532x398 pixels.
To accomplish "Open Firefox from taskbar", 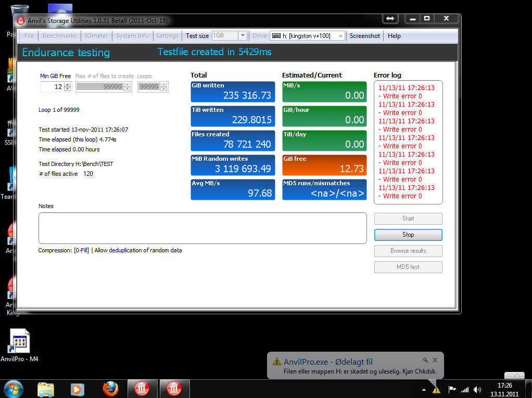I will [x=110, y=389].
